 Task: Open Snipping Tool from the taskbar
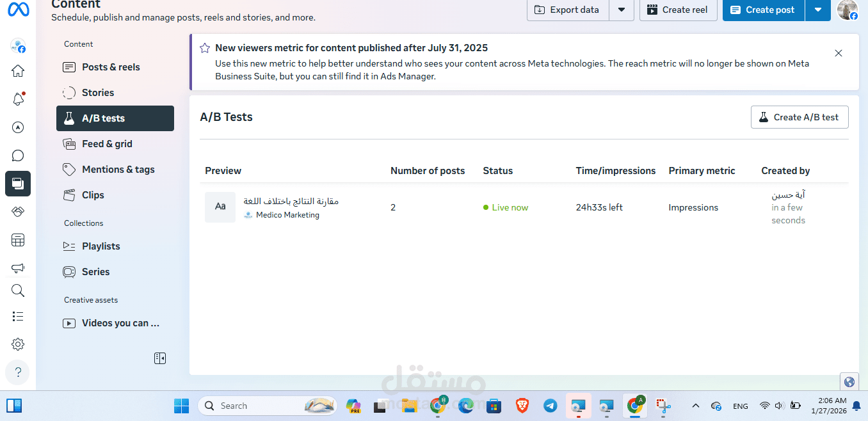[x=663, y=406]
